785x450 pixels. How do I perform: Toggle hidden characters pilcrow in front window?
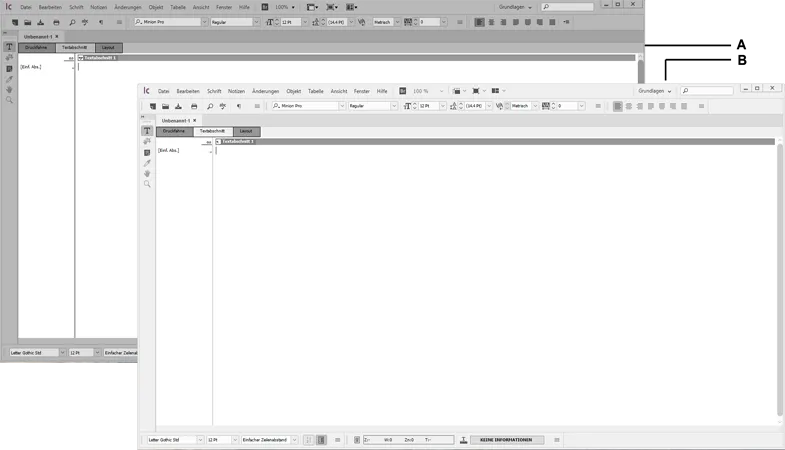pos(239,106)
